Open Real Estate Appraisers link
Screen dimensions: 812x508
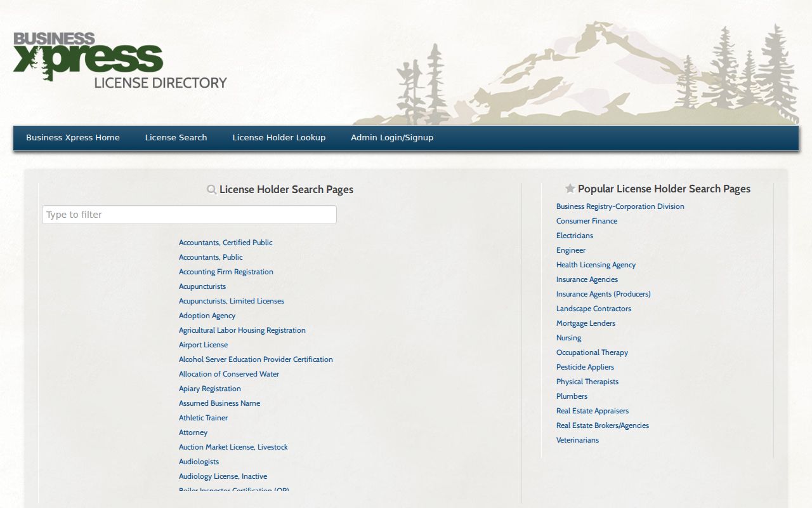tap(593, 411)
